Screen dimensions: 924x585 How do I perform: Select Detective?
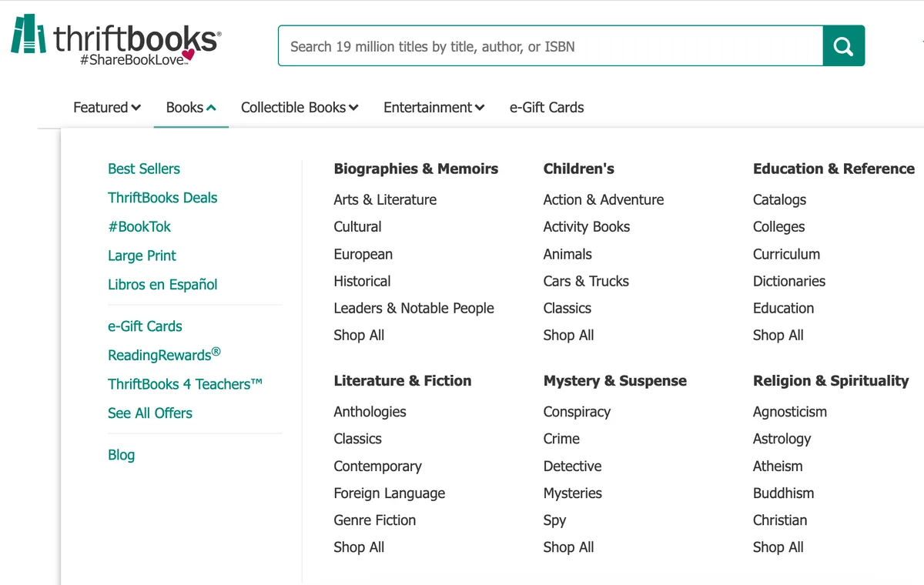572,466
